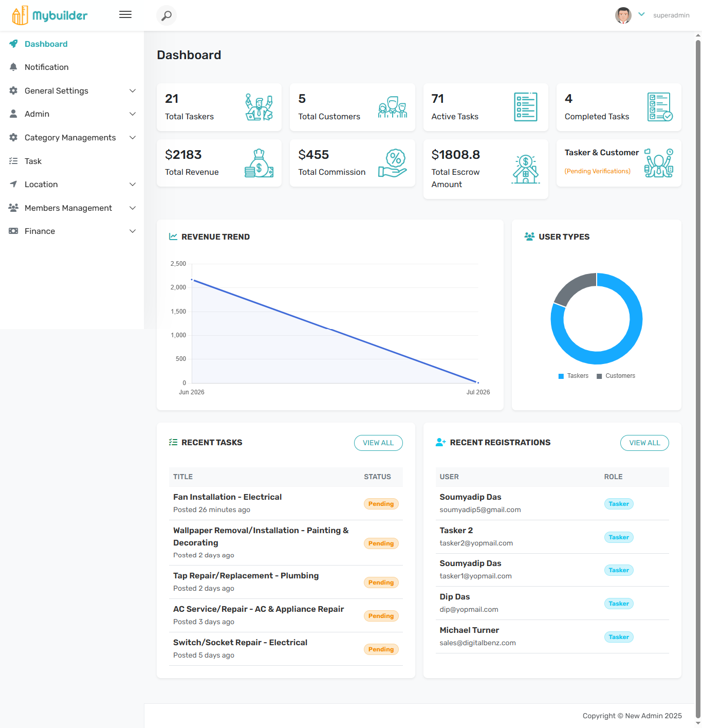Go to the Task sidebar item

72,161
